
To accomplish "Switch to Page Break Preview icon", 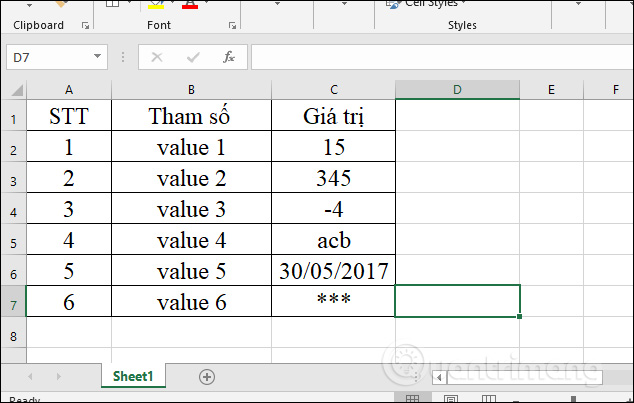I will click(488, 398).
